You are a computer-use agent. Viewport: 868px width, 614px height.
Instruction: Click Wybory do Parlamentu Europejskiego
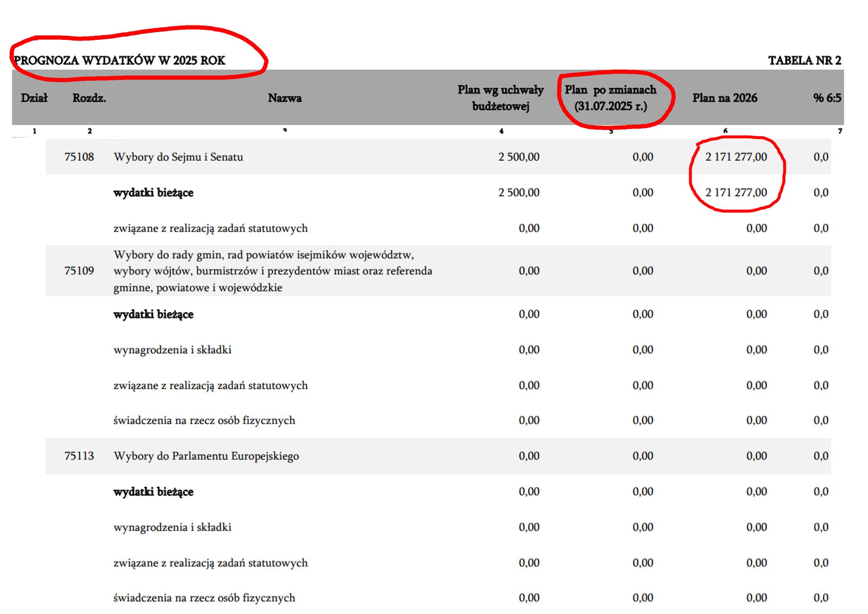pyautogui.click(x=206, y=456)
